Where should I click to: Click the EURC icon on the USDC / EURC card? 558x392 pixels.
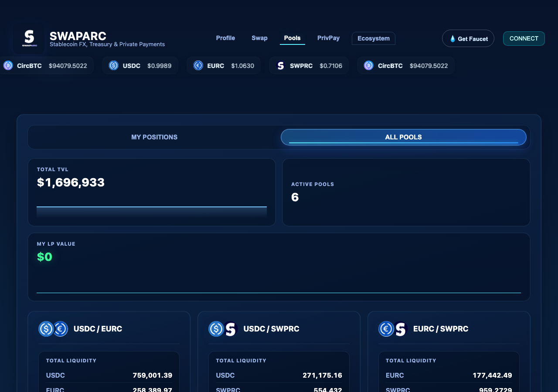60,329
